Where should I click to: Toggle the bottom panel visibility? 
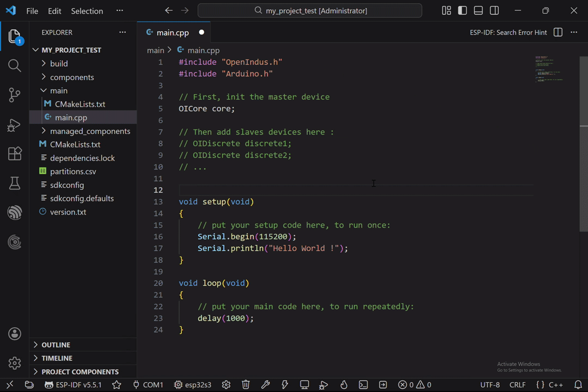(479, 11)
